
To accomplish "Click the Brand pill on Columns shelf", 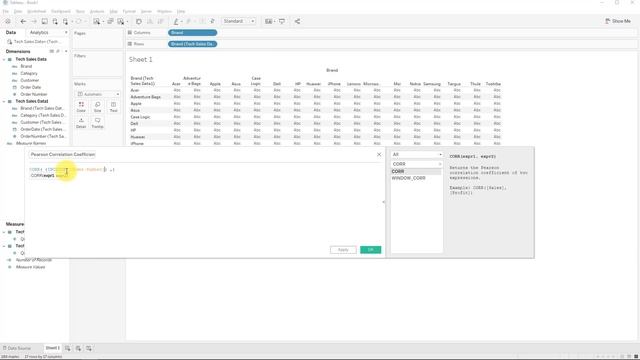I will tap(192, 33).
